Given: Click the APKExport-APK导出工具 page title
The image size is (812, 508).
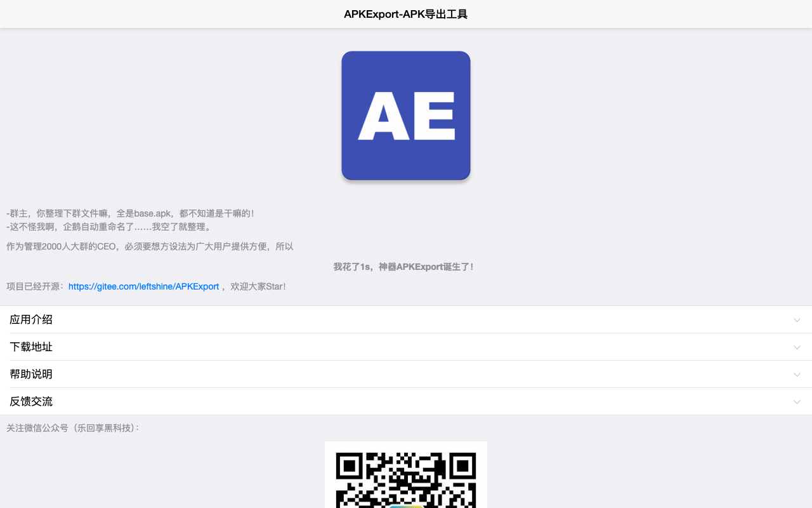Looking at the screenshot, I should tap(406, 14).
